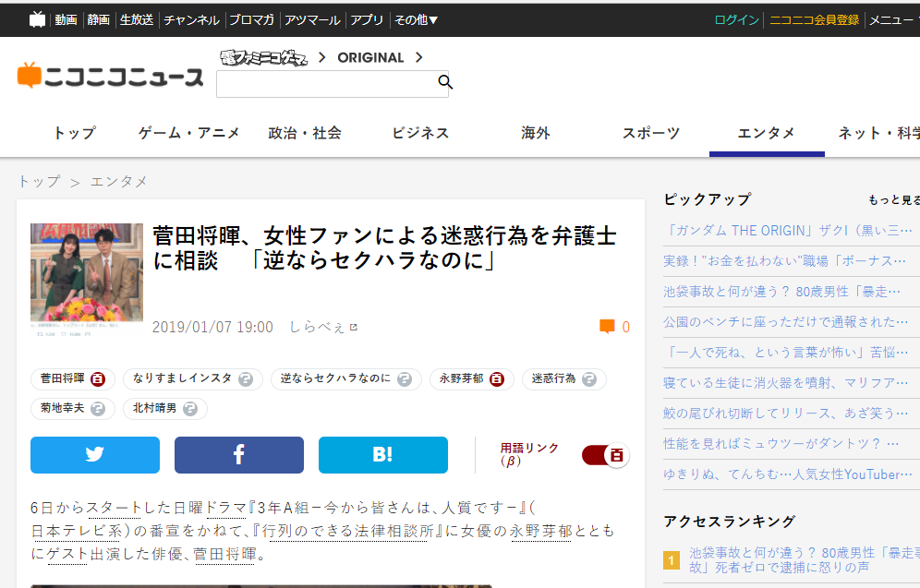Switch to the ゲーム・アニメ tab
Image resolution: width=920 pixels, height=588 pixels.
[189, 133]
